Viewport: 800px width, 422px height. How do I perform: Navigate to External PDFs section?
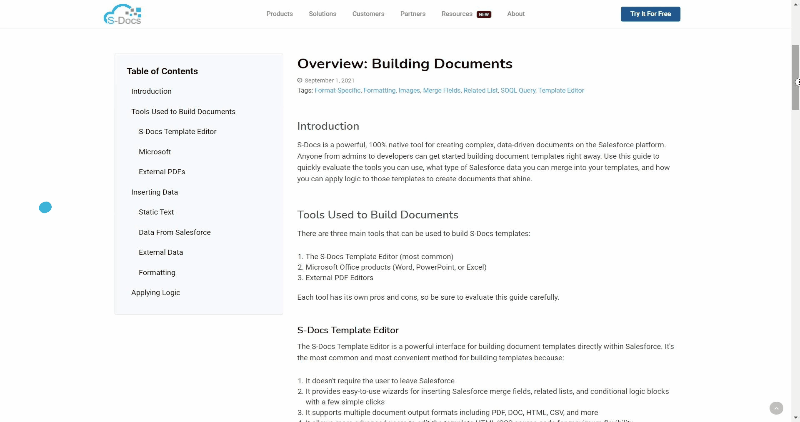[162, 171]
